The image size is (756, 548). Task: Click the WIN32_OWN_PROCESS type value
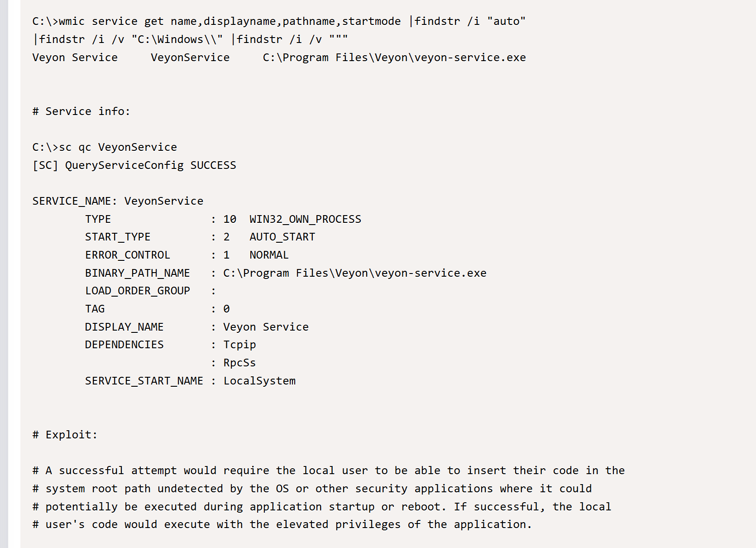coord(305,219)
